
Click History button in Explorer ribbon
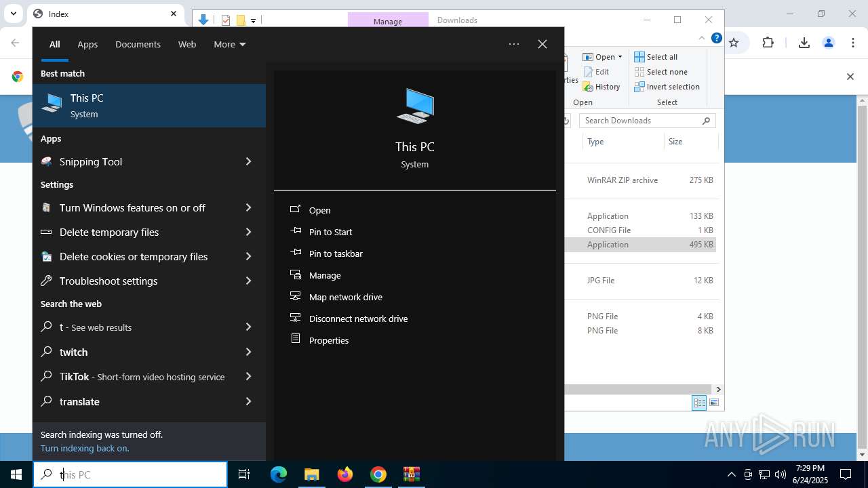point(601,87)
